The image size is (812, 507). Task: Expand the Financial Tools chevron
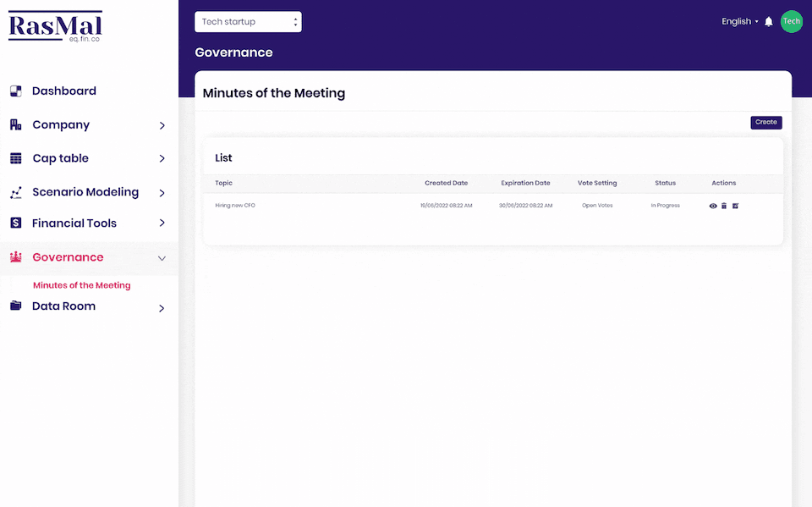point(162,223)
